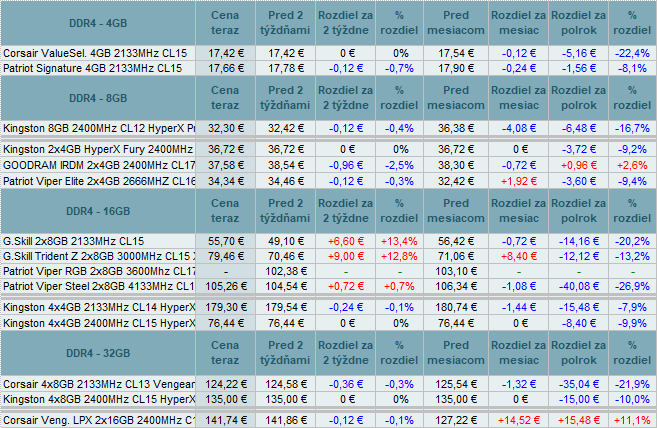Click the -14,16 € half-year difference
The image size is (657, 428).
point(578,241)
